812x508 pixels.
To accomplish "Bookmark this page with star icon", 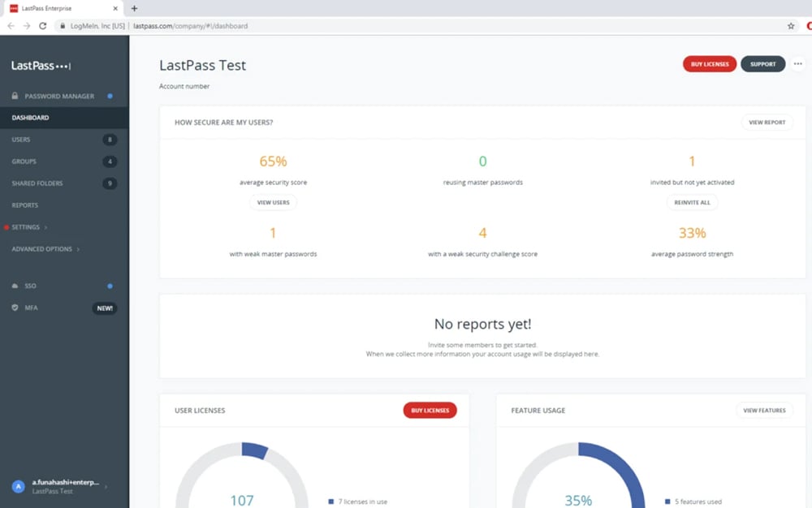I will coord(791,26).
